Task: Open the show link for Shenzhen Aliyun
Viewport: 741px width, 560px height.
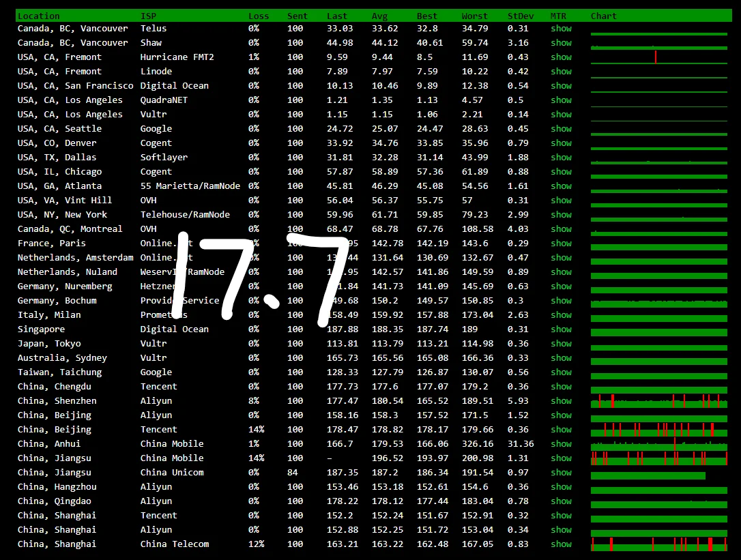Action: tap(561, 401)
